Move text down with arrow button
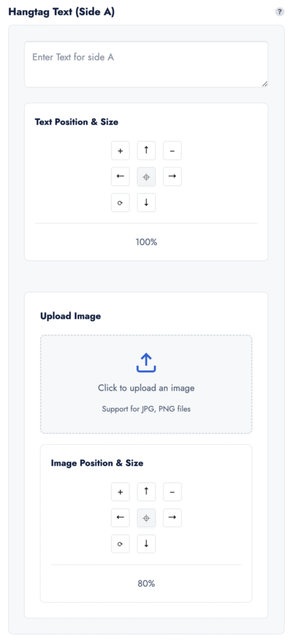This screenshot has height=644, width=291. [146, 203]
